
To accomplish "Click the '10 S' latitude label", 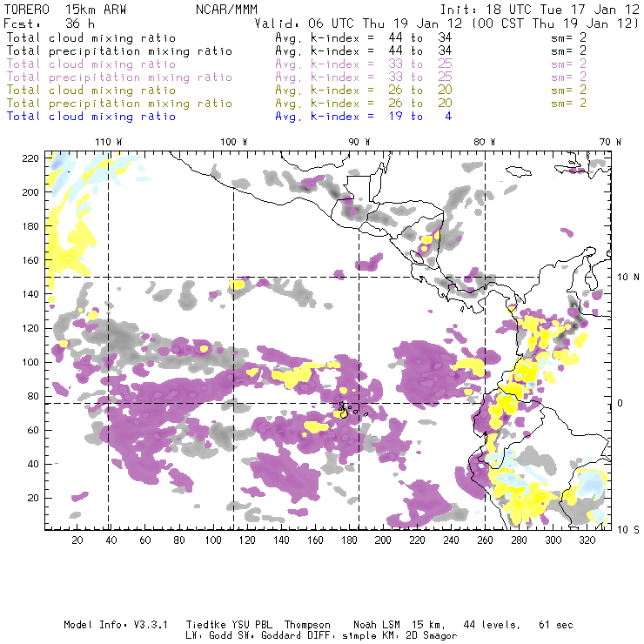I will [x=628, y=529].
